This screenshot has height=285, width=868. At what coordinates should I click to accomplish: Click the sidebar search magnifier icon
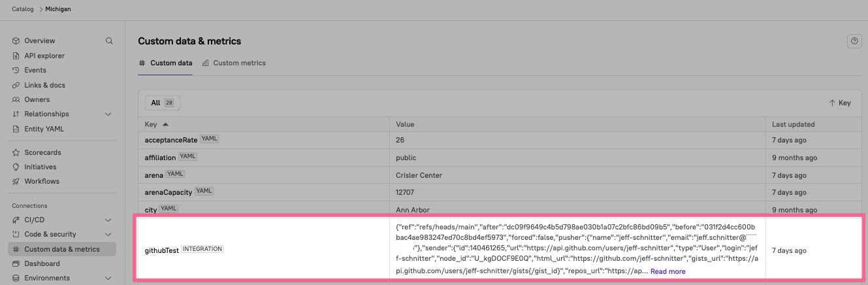click(x=109, y=41)
